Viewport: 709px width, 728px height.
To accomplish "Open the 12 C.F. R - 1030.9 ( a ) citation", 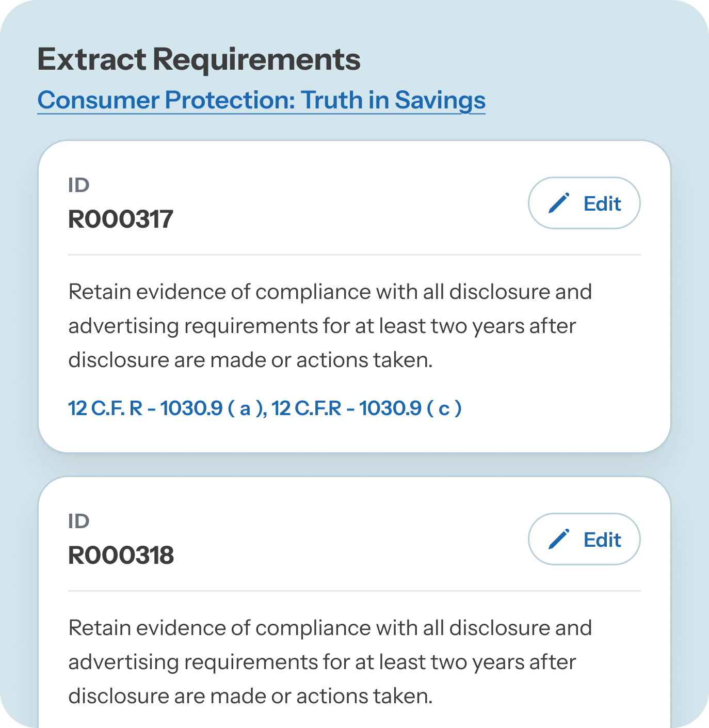I will pos(166,408).
